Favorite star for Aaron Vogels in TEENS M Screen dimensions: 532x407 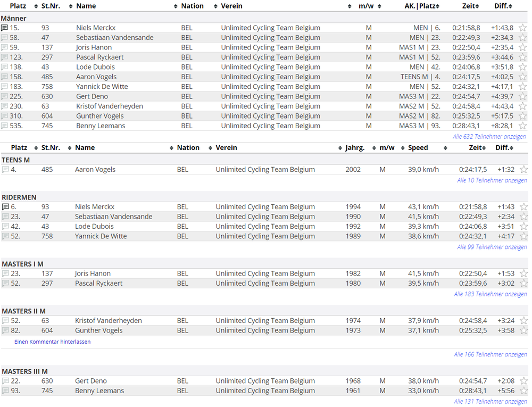(524, 170)
